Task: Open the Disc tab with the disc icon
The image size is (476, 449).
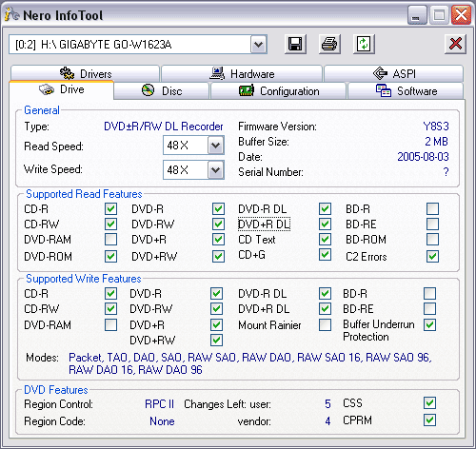Action: 161,91
